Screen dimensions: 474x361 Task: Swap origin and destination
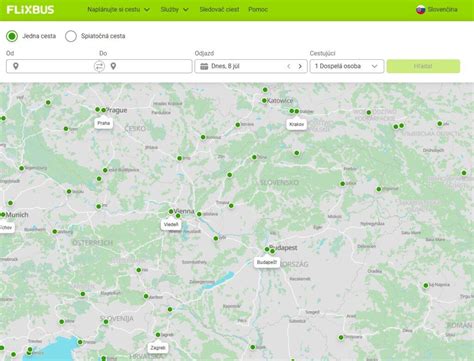click(99, 66)
